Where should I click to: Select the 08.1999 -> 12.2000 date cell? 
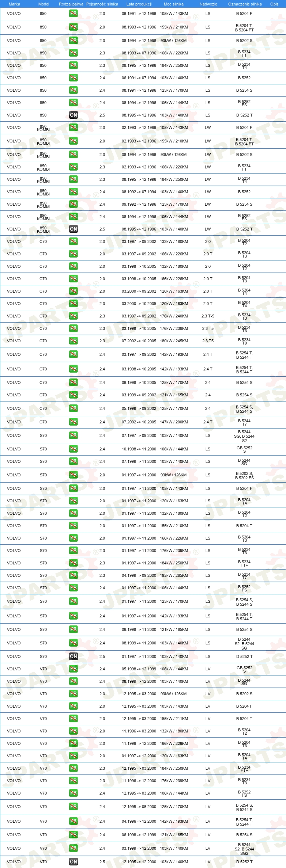[139, 681]
